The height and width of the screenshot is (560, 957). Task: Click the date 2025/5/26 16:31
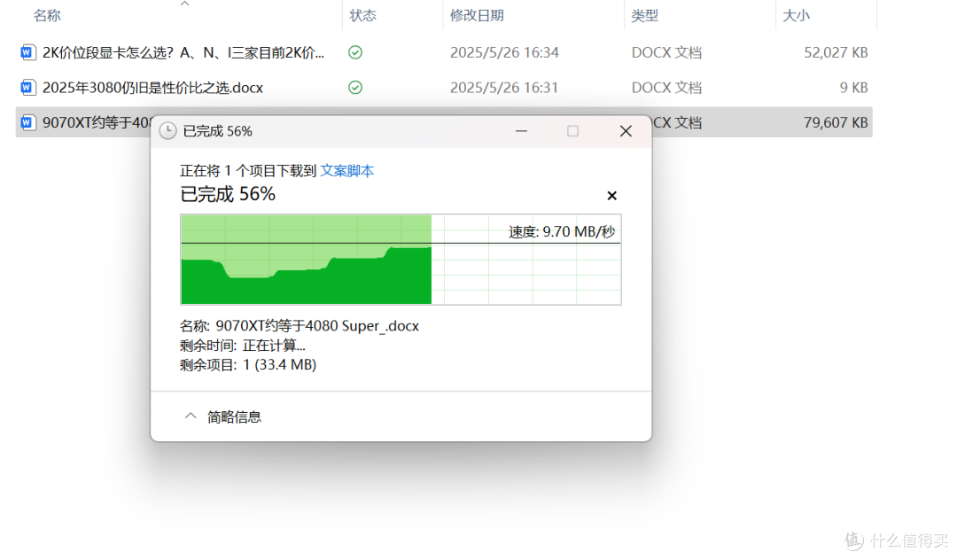click(x=504, y=87)
